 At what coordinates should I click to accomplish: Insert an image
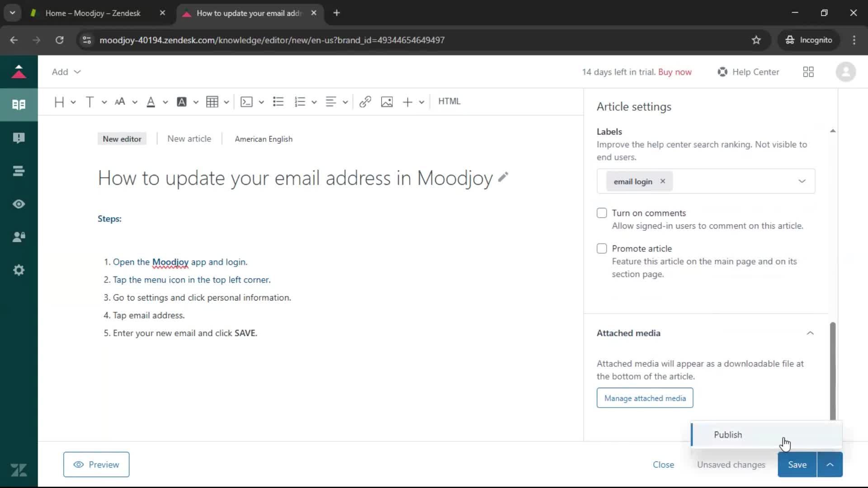click(x=387, y=102)
